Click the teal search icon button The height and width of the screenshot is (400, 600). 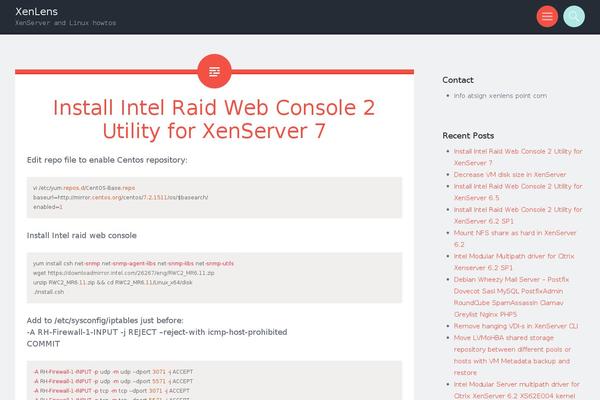pos(574,16)
